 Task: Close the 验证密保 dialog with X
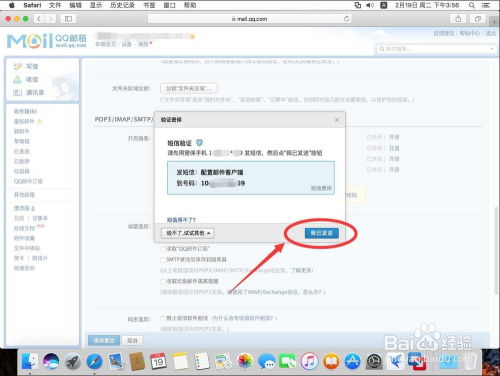[x=337, y=120]
